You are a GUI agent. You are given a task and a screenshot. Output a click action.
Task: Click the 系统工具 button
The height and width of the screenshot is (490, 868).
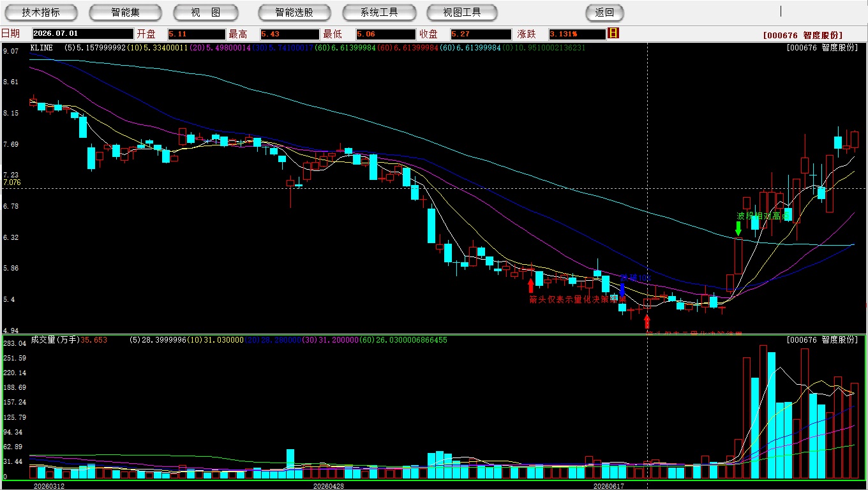click(x=379, y=12)
